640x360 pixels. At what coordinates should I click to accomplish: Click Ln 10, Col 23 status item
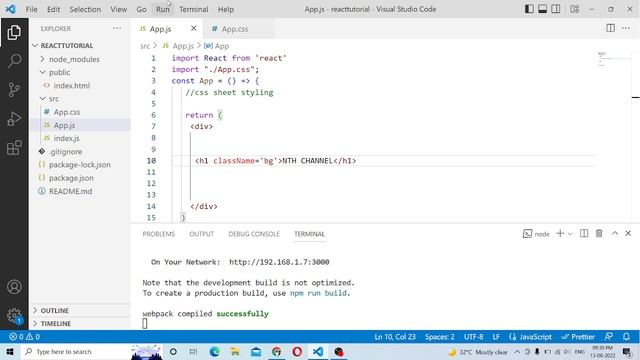(395, 337)
